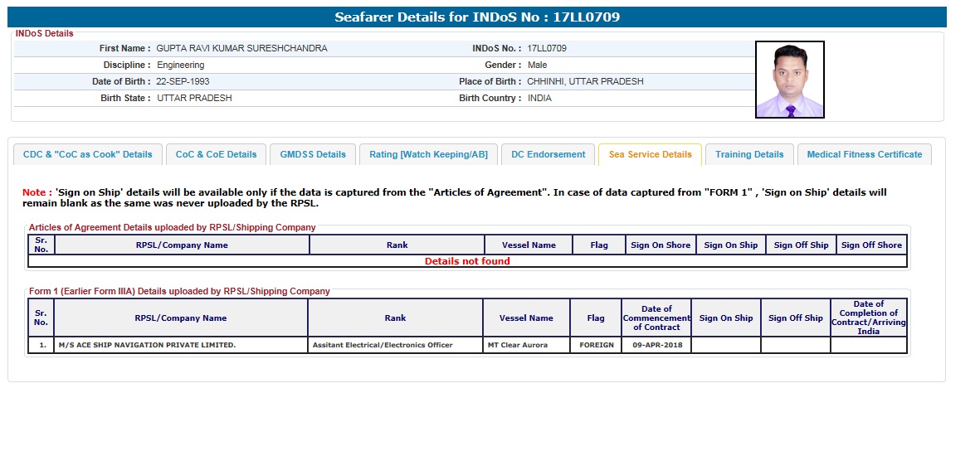This screenshot has width=980, height=456.
Task: Click the INDoS No. value 17LL0709
Action: tap(547, 48)
